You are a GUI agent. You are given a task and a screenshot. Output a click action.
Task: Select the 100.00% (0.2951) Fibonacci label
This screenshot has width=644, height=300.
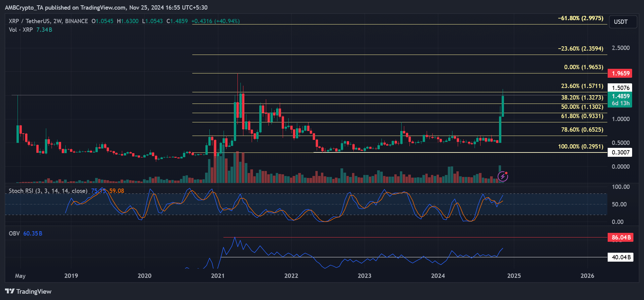pos(581,147)
